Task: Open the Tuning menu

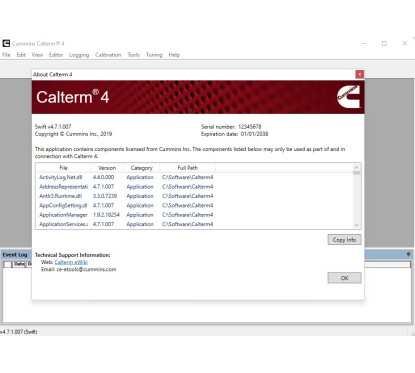Action: tap(154, 55)
